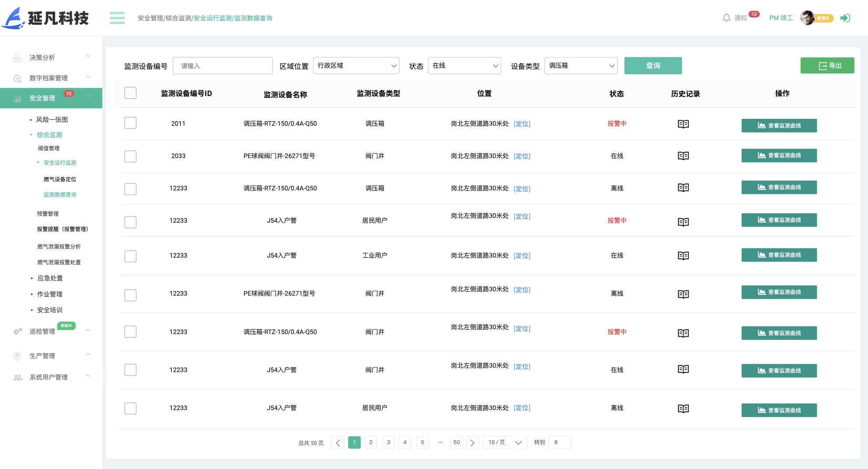The image size is (868, 469).
Task: Open the user avatar profile
Action: (807, 18)
